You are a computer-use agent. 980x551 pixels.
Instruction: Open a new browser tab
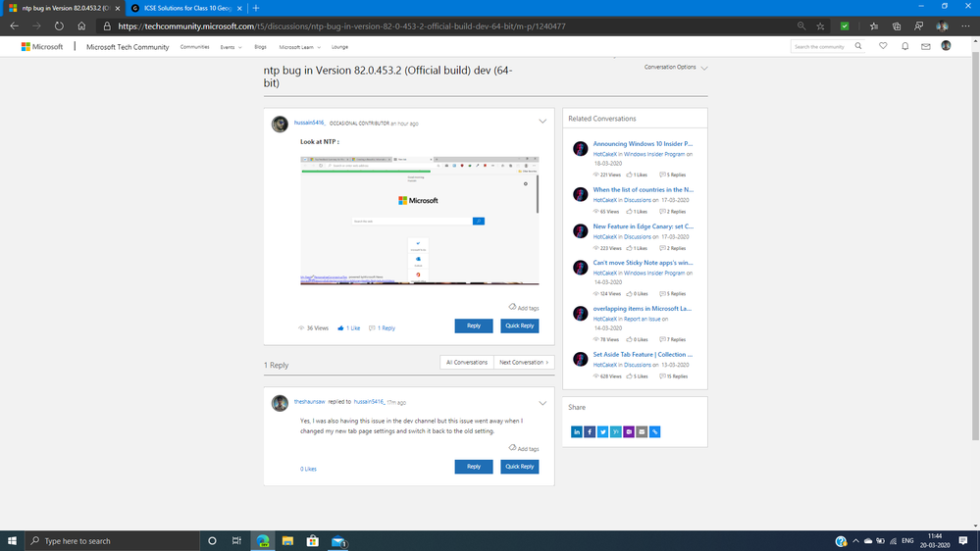click(256, 8)
